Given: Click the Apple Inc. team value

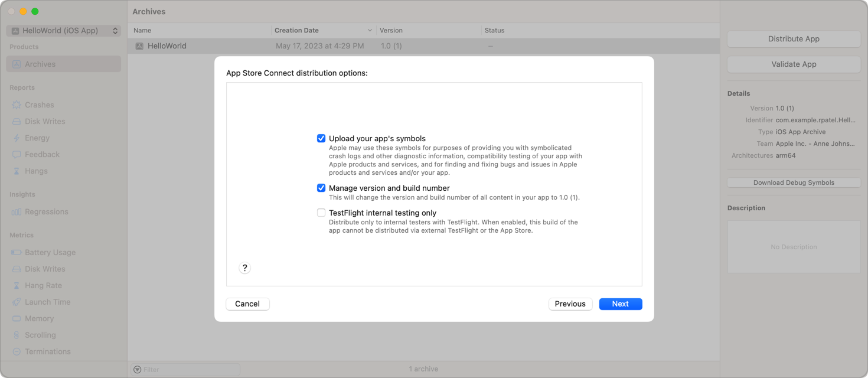Looking at the screenshot, I should [x=815, y=144].
